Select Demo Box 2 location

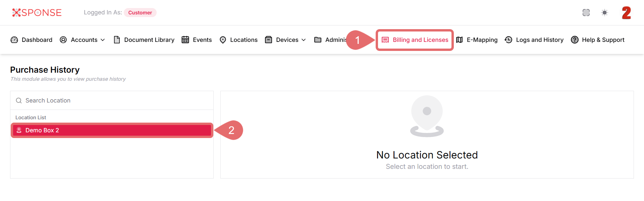(x=112, y=130)
